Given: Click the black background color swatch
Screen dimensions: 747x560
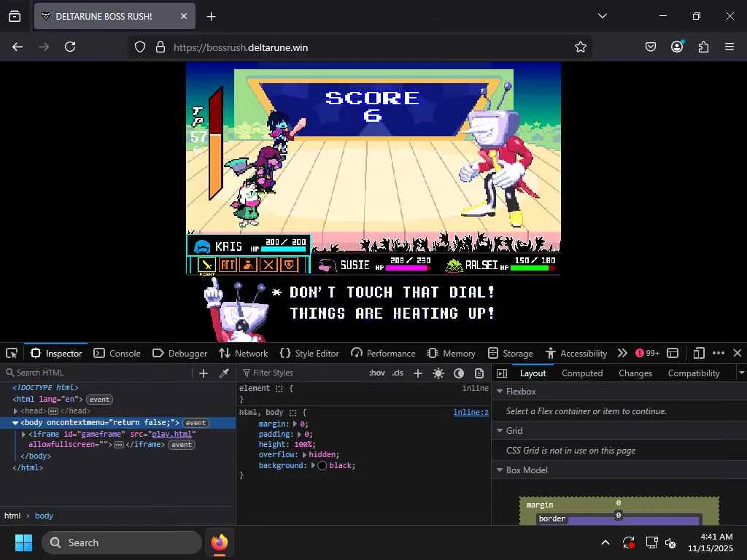Looking at the screenshot, I should click(x=322, y=466).
